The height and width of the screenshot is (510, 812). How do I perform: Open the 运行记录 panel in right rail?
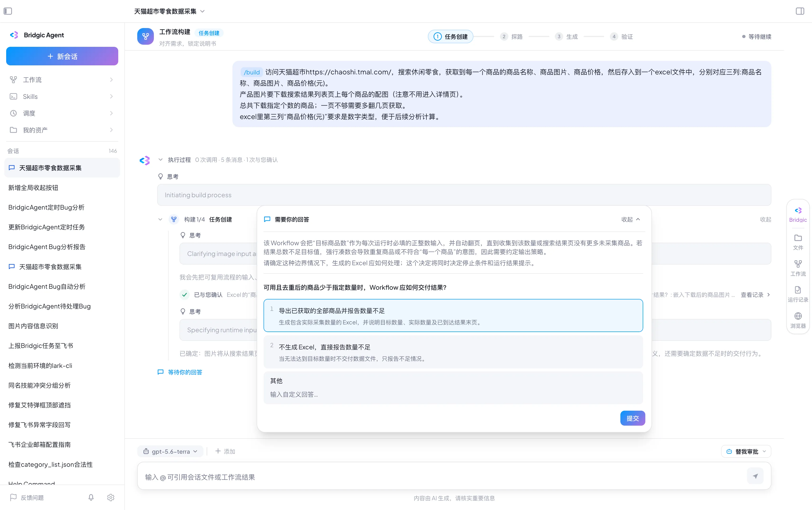798,294
